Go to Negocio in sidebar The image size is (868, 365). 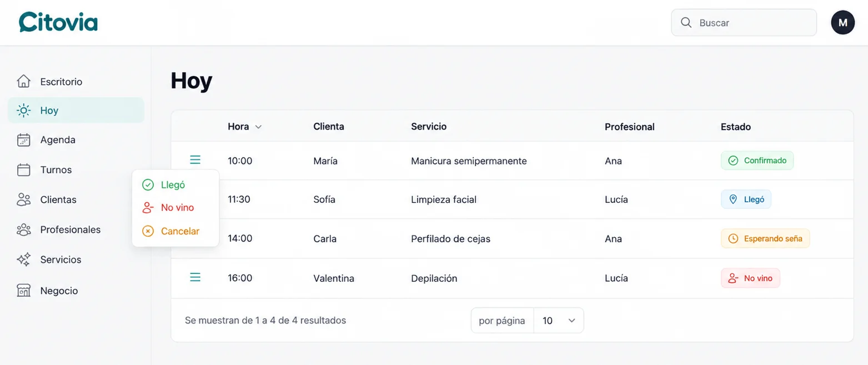point(76,291)
